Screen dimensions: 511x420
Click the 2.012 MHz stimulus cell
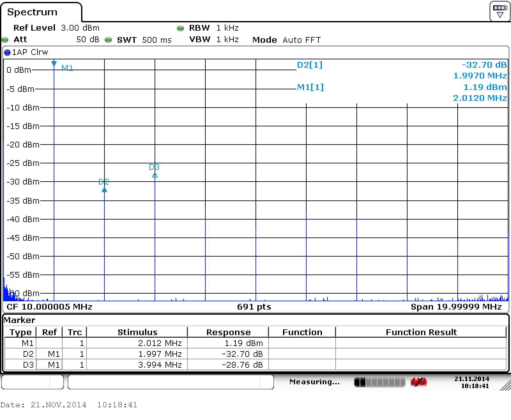(137, 343)
